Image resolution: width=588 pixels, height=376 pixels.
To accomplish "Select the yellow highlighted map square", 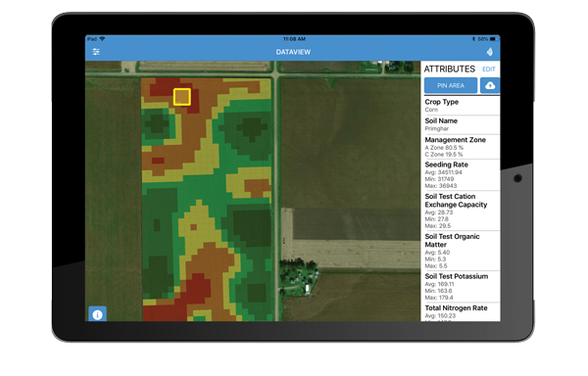I will coord(182,97).
